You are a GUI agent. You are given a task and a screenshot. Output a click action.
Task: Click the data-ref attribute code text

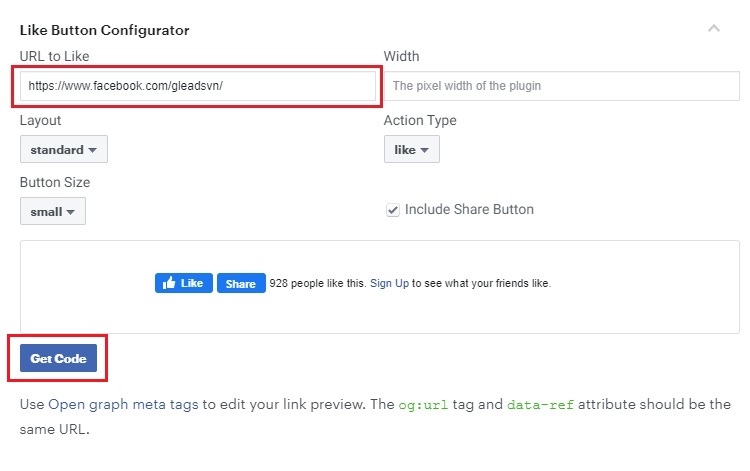click(542, 405)
